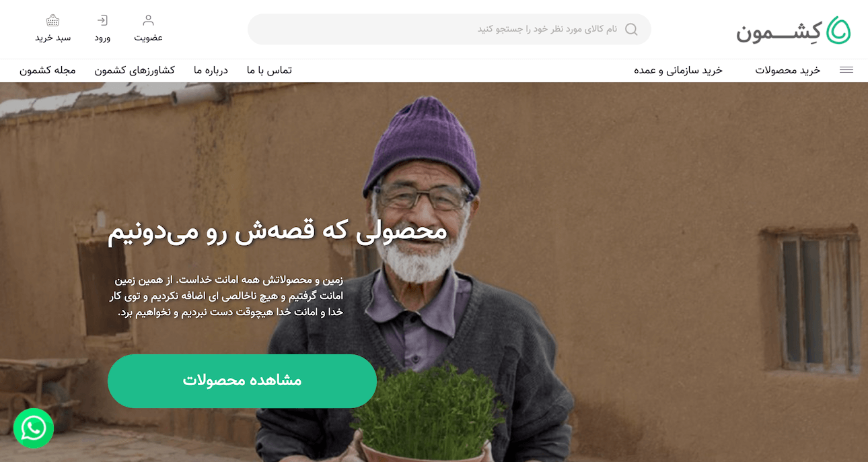Open the WhatsApp chat icon
The height and width of the screenshot is (462, 868).
coord(34,428)
